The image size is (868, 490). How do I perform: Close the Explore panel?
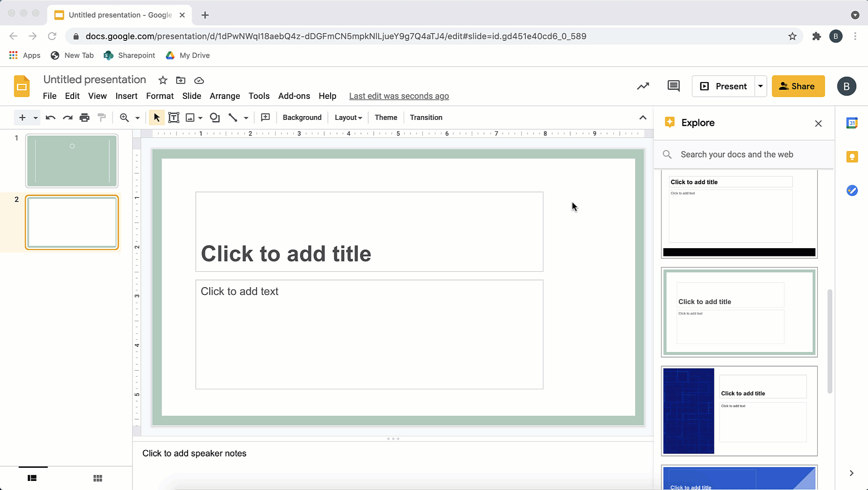tap(818, 123)
